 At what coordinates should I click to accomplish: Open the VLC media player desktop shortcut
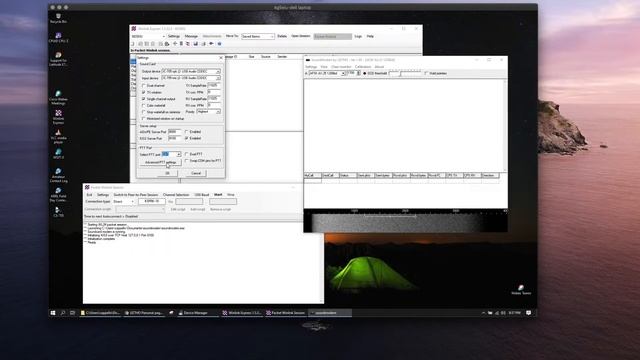click(x=58, y=136)
